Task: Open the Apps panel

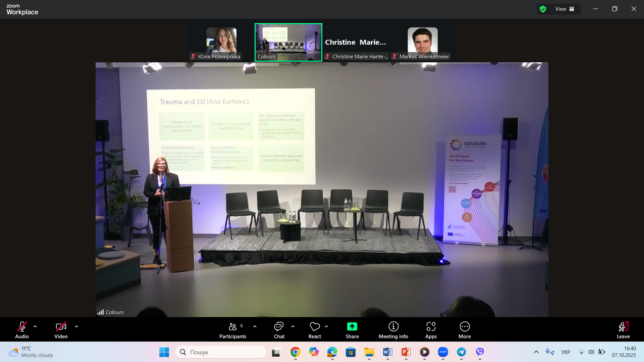Action: (431, 330)
